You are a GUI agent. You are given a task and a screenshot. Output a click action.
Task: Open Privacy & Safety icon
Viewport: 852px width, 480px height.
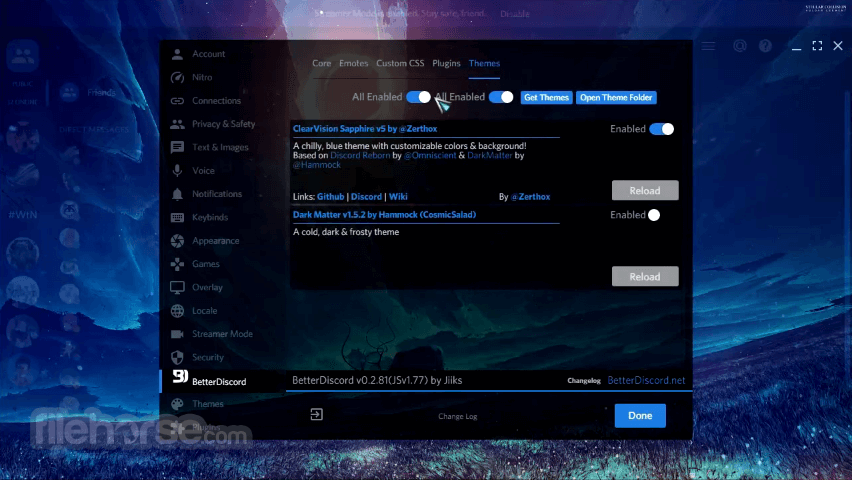coord(177,124)
